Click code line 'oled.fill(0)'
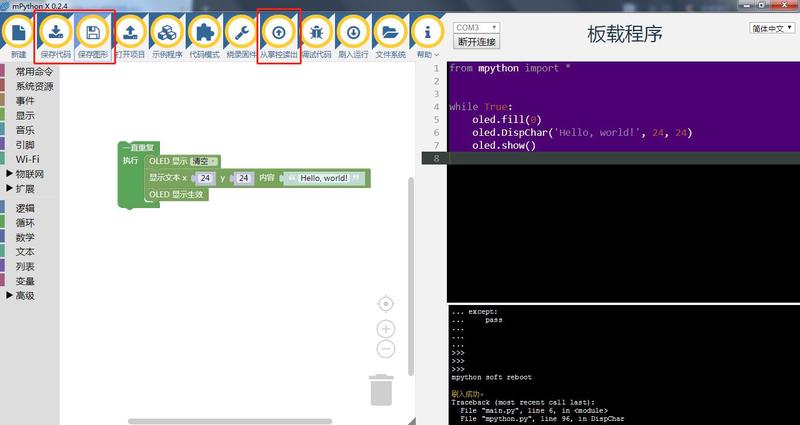 click(x=507, y=119)
